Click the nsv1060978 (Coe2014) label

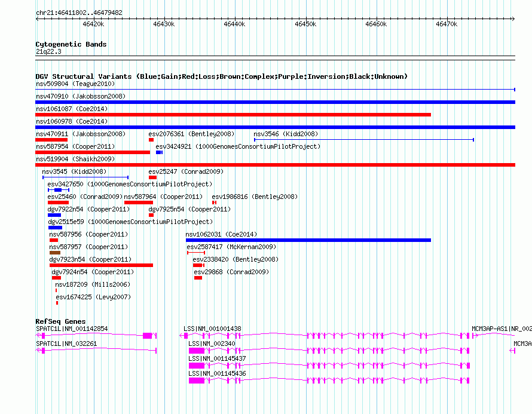click(x=72, y=121)
